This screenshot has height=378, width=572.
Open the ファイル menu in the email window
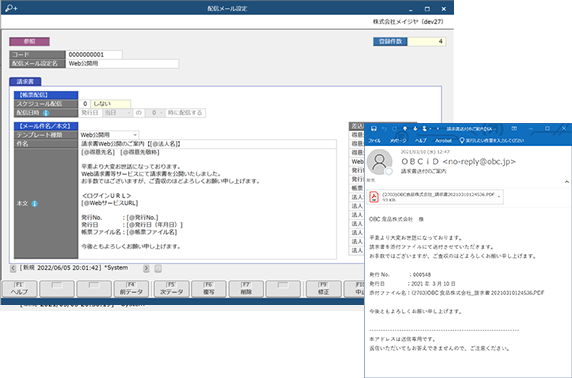pyautogui.click(x=374, y=140)
